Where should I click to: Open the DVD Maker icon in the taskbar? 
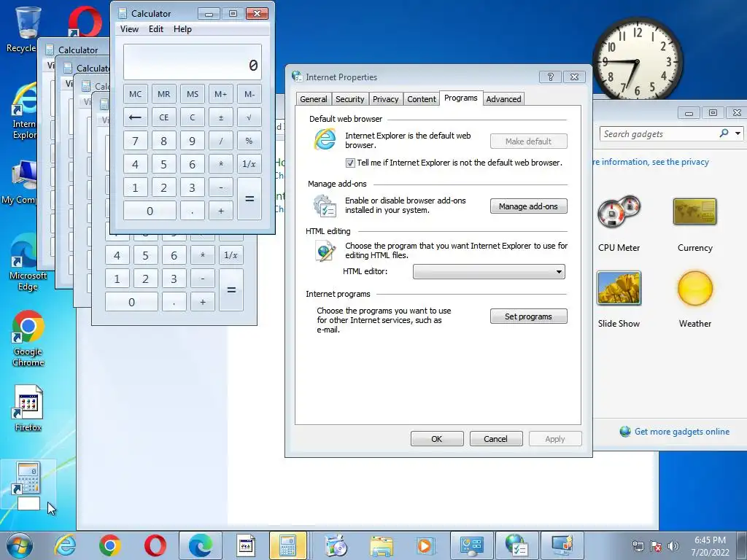click(336, 545)
